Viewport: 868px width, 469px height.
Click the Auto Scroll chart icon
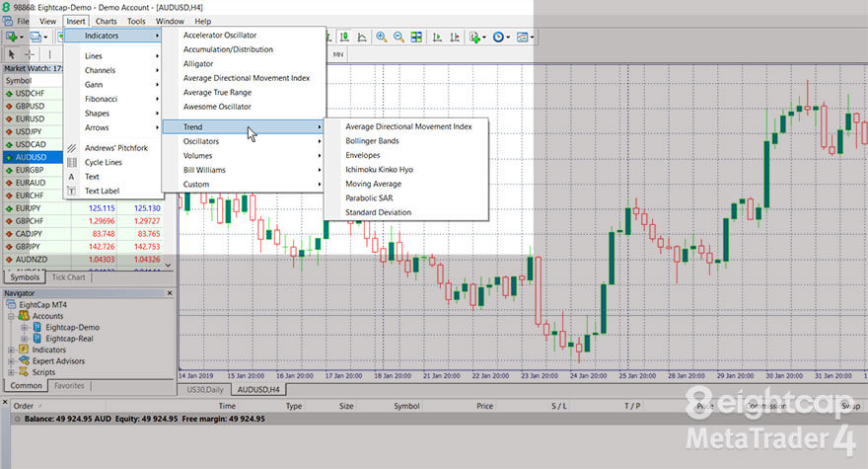(437, 38)
